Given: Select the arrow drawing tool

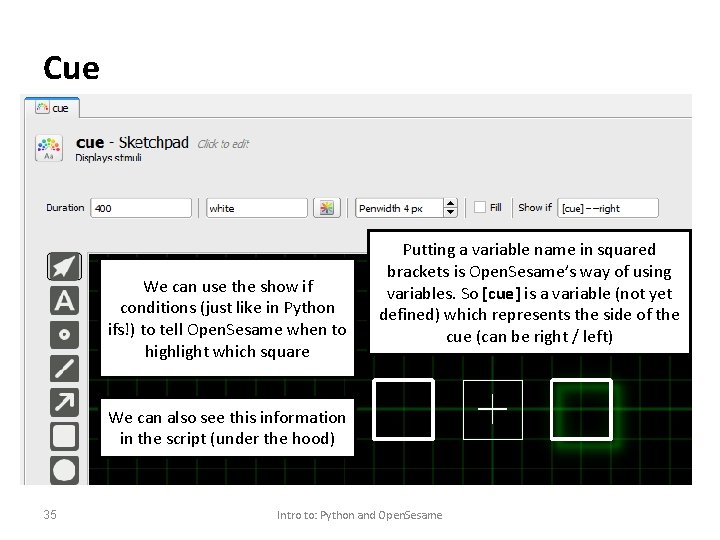Looking at the screenshot, I should [x=64, y=402].
